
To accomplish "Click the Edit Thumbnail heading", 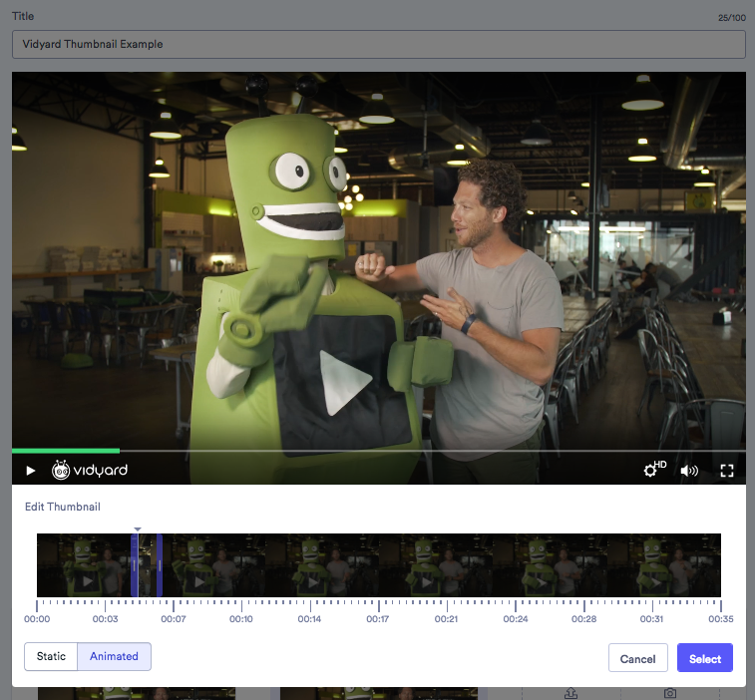I will tap(63, 507).
